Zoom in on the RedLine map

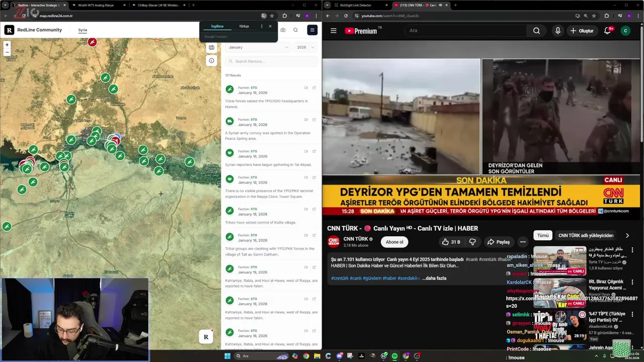click(7, 45)
